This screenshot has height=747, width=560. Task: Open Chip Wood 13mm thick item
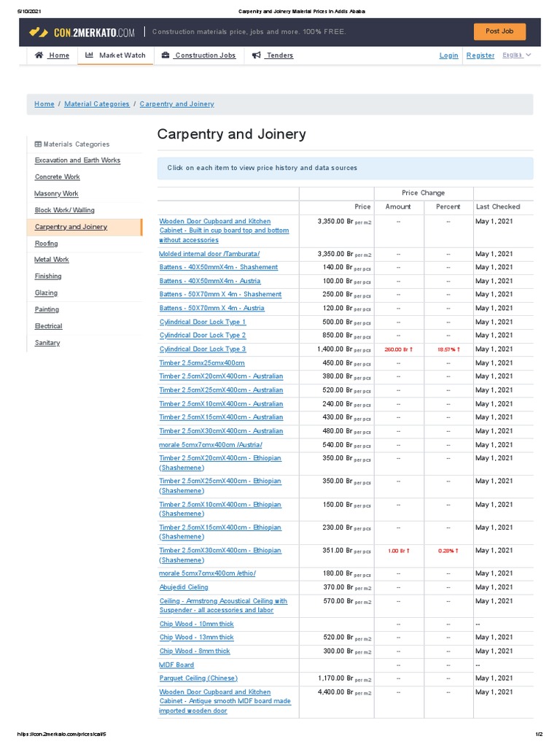point(197,638)
